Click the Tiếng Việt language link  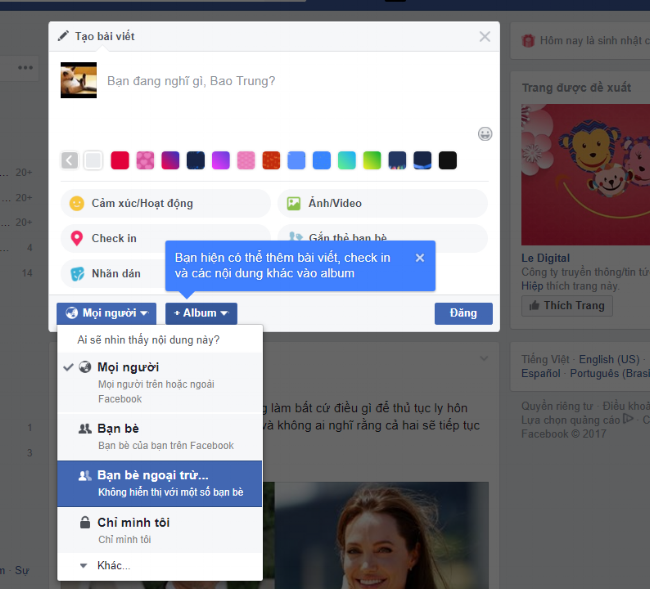click(547, 359)
